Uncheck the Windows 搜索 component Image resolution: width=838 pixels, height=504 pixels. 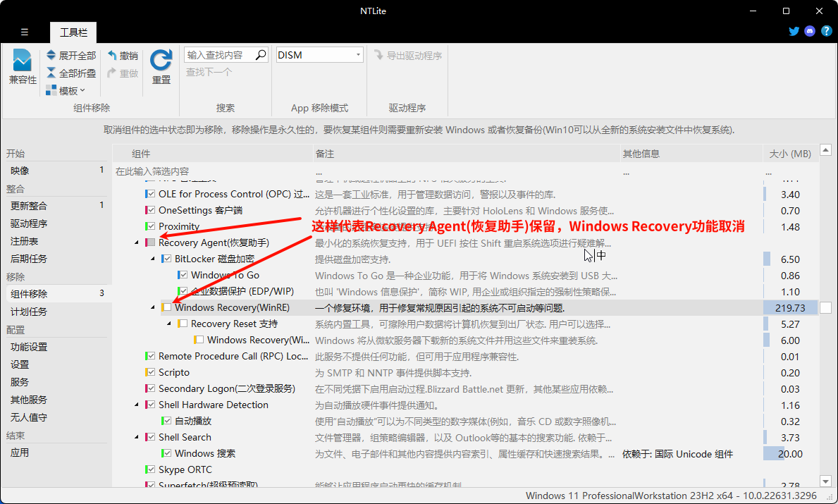(x=167, y=453)
